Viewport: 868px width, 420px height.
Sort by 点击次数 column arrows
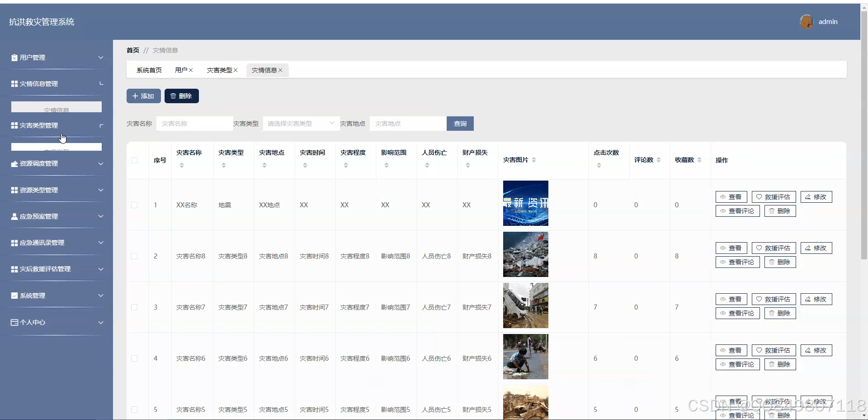(x=599, y=166)
